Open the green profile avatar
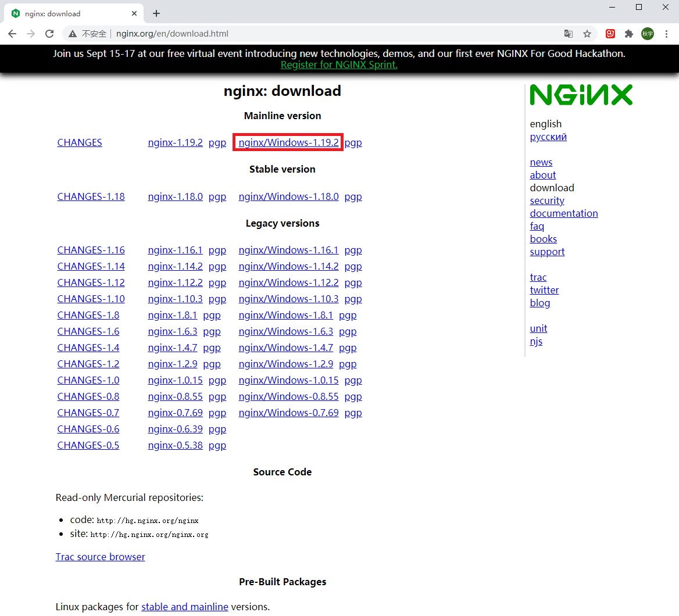The image size is (679, 616). [x=648, y=34]
